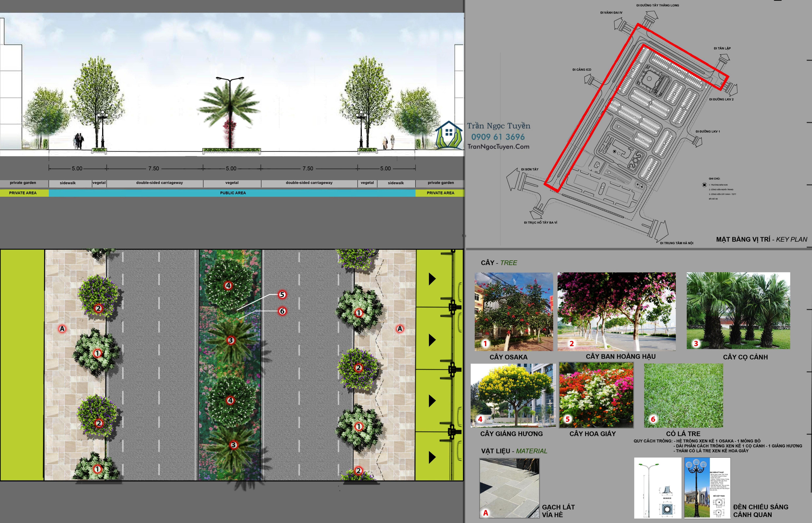Click the 'MẶT BẰNG VỊ TRÍ - KEY PLAN' title
Viewport: 812px width, 523px height.
pos(762,239)
